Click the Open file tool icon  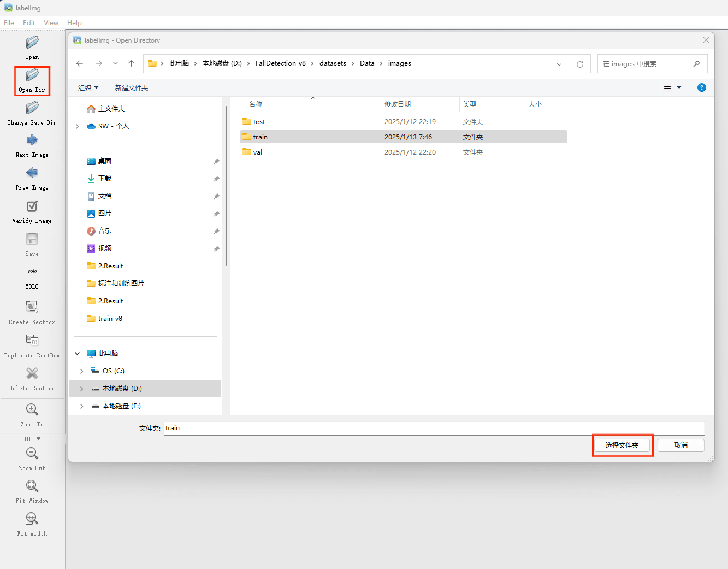pos(32,42)
